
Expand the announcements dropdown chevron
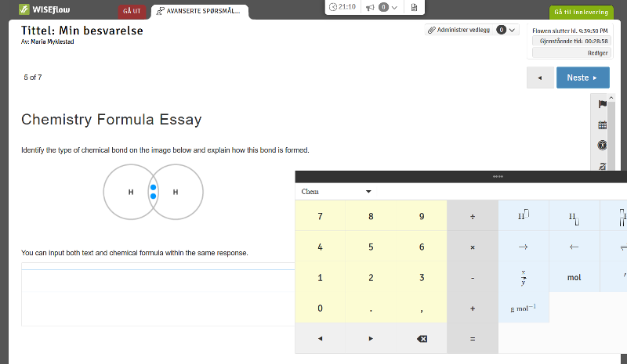click(x=394, y=7)
